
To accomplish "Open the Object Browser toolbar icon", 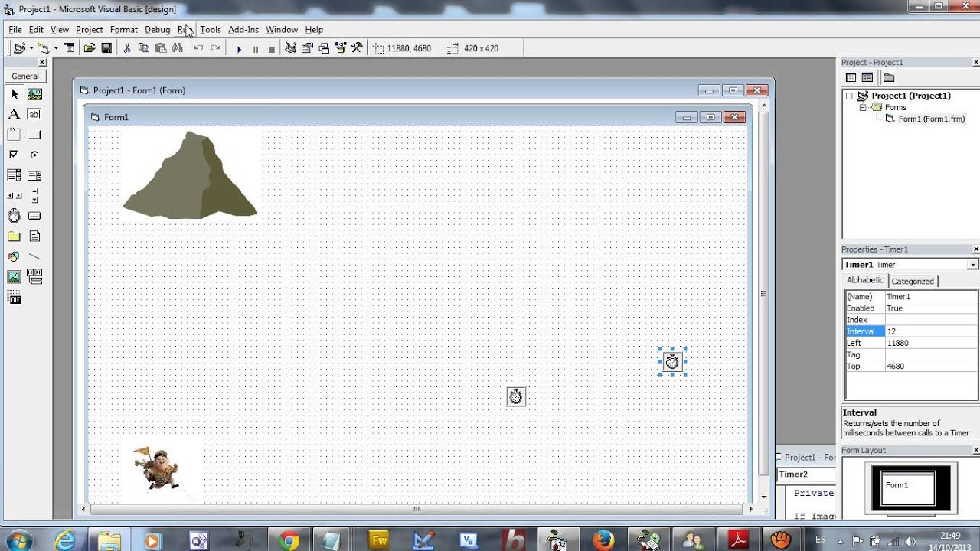I will (341, 48).
